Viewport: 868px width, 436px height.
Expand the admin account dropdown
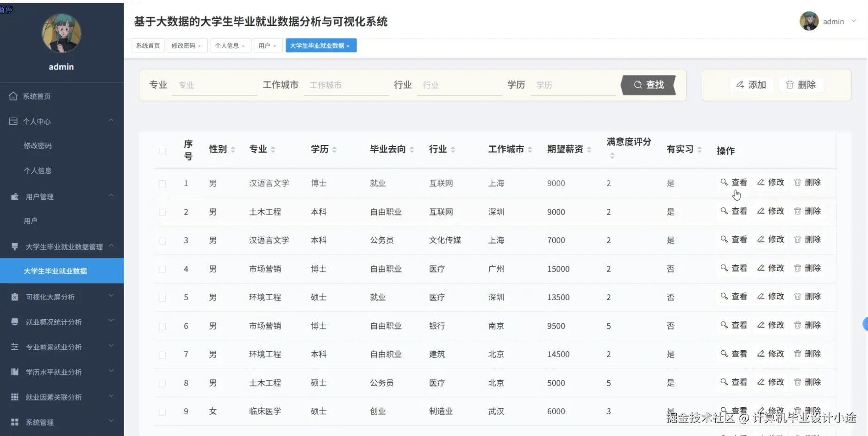[854, 21]
